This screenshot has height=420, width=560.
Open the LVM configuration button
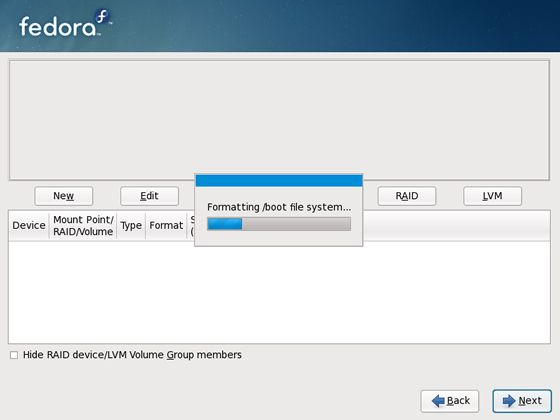(x=492, y=196)
